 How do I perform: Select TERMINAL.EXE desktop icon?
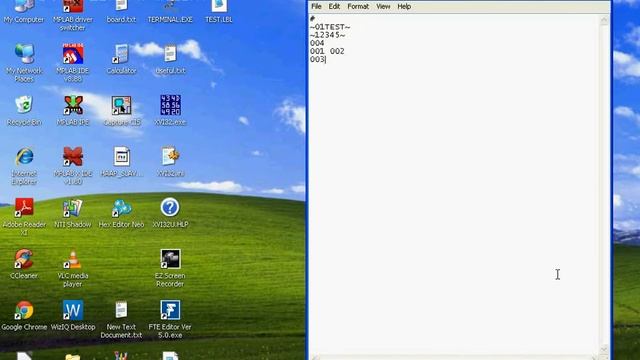[x=170, y=11]
